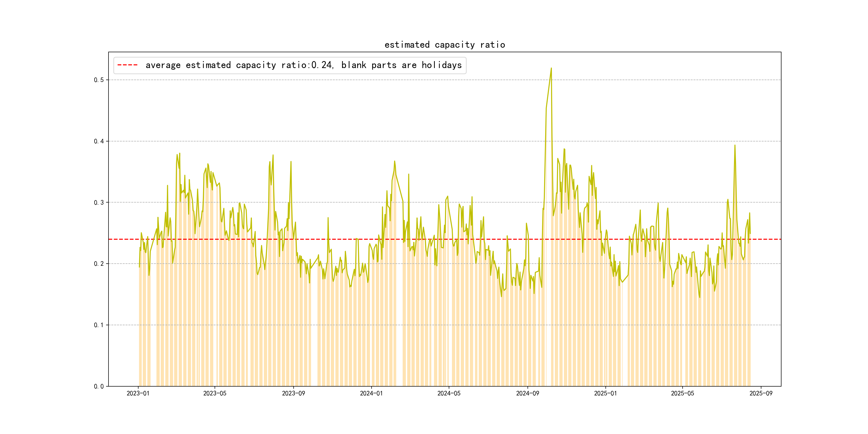Click the chart title 'estimated capacity ratio'
The width and height of the screenshot is (868, 434).
point(444,45)
